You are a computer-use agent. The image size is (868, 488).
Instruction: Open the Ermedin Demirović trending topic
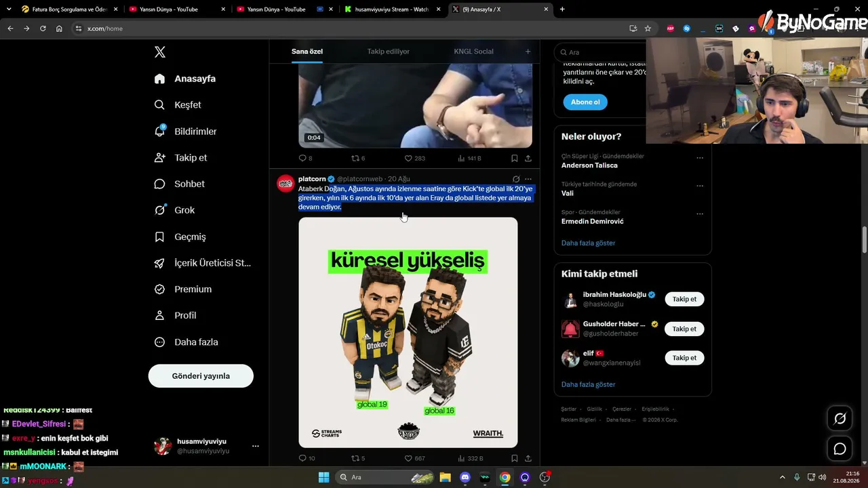click(593, 222)
